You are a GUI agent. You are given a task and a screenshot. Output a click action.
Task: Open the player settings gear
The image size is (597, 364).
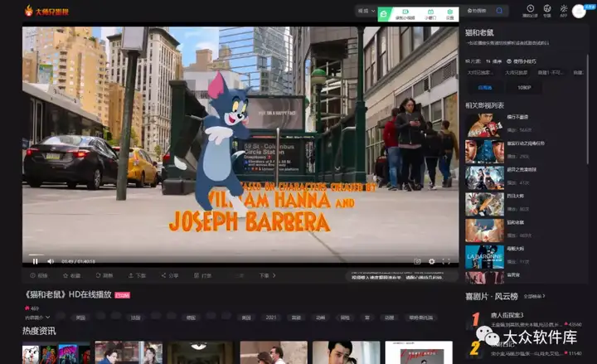(431, 261)
